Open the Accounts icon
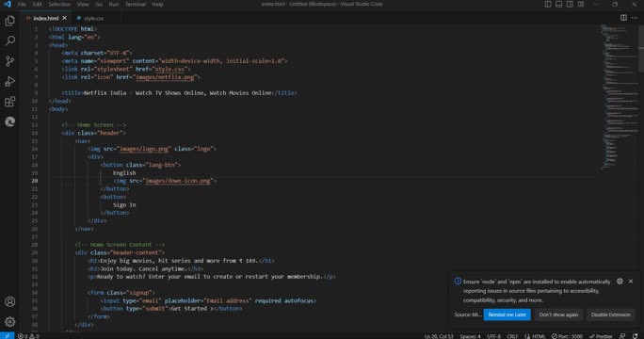The height and width of the screenshot is (339, 644). [9, 301]
